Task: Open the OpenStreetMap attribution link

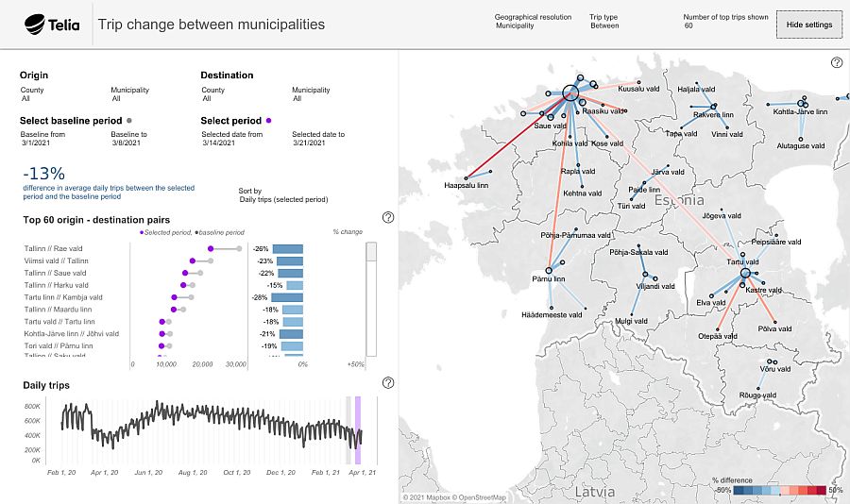Action: [482, 497]
